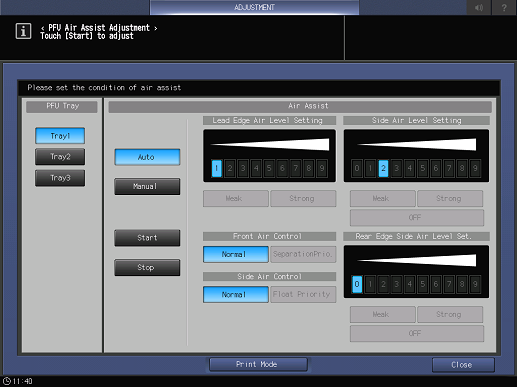Tap Strong under Lead Edge Air Level
The image size is (517, 387).
click(303, 199)
